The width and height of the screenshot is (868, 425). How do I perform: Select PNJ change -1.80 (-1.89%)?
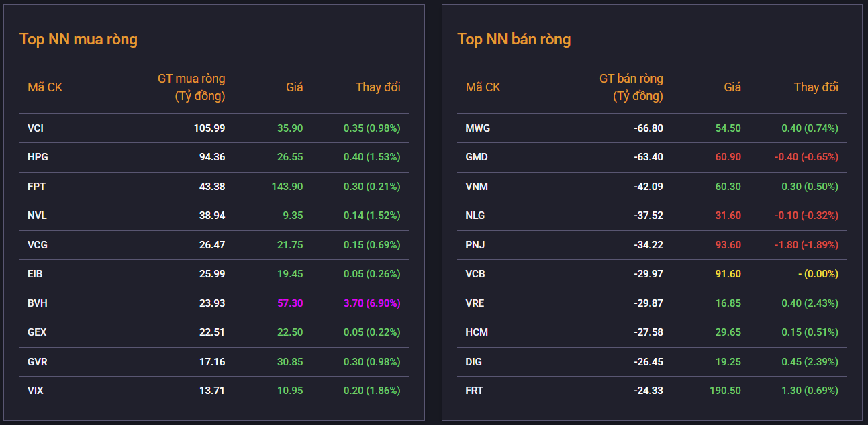(806, 244)
